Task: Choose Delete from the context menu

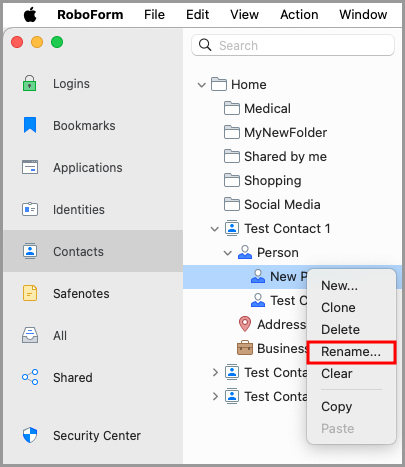Action: [x=351, y=329]
